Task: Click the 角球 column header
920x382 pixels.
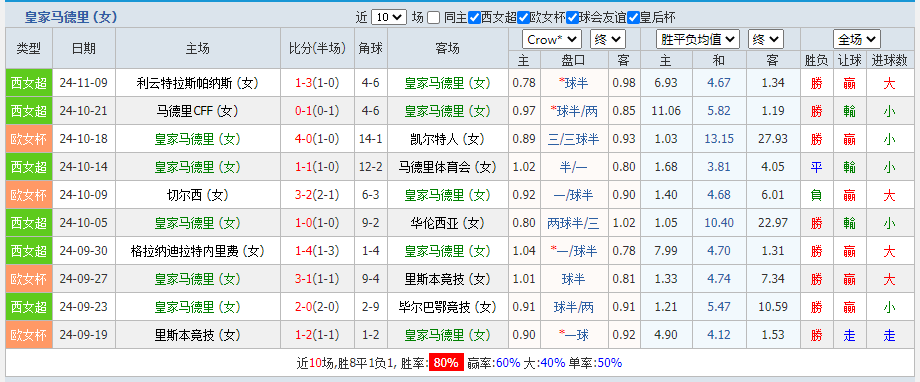Action: pyautogui.click(x=371, y=48)
